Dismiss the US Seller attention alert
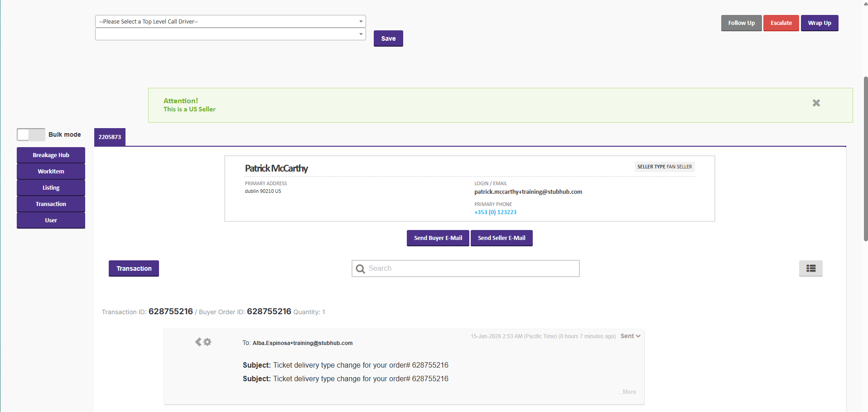Viewport: 868px width, 412px height. point(816,103)
